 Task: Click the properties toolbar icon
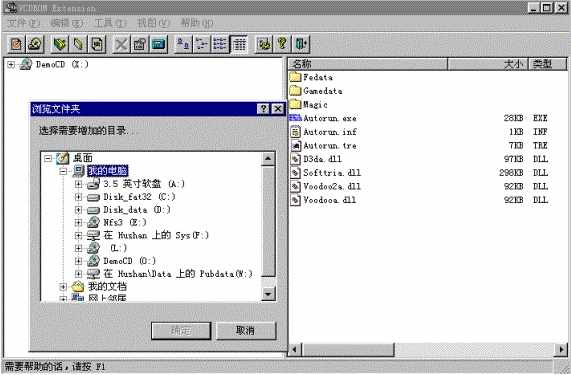140,44
